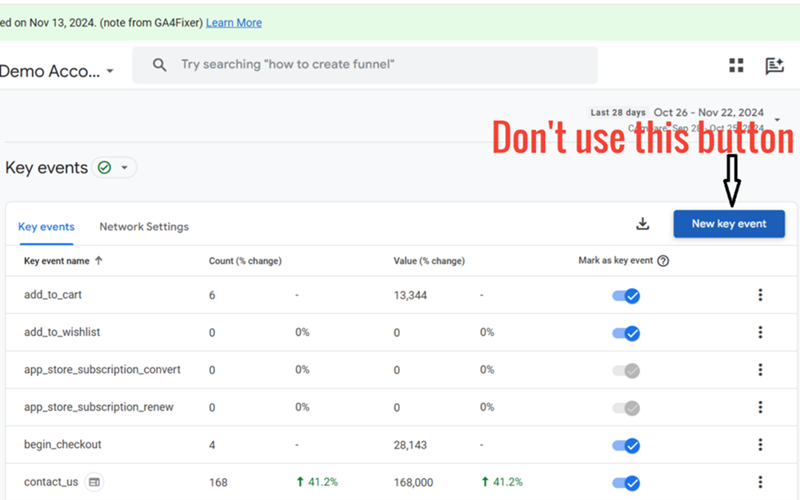The height and width of the screenshot is (500, 800).
Task: Click the green check status icon
Action: coord(105,167)
